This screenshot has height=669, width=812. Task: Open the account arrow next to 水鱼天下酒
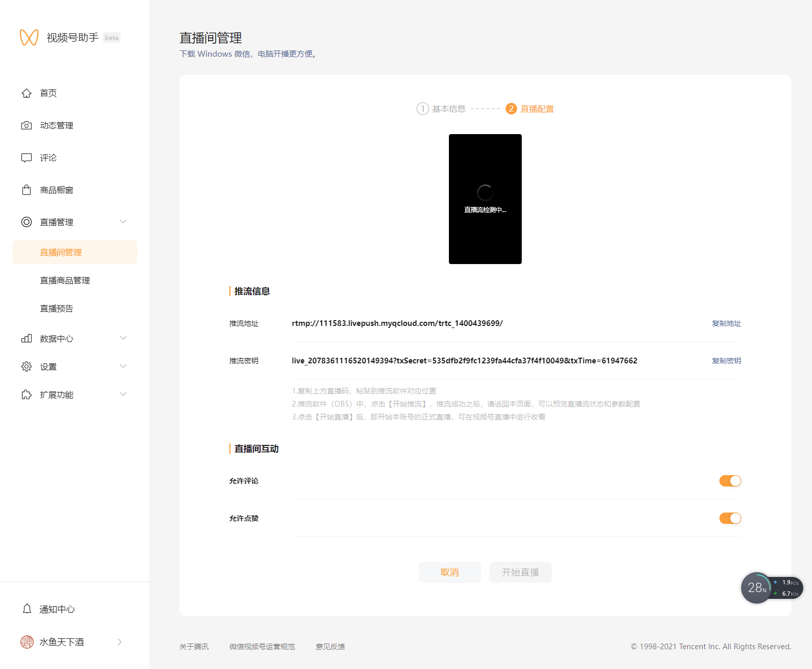[x=120, y=642]
